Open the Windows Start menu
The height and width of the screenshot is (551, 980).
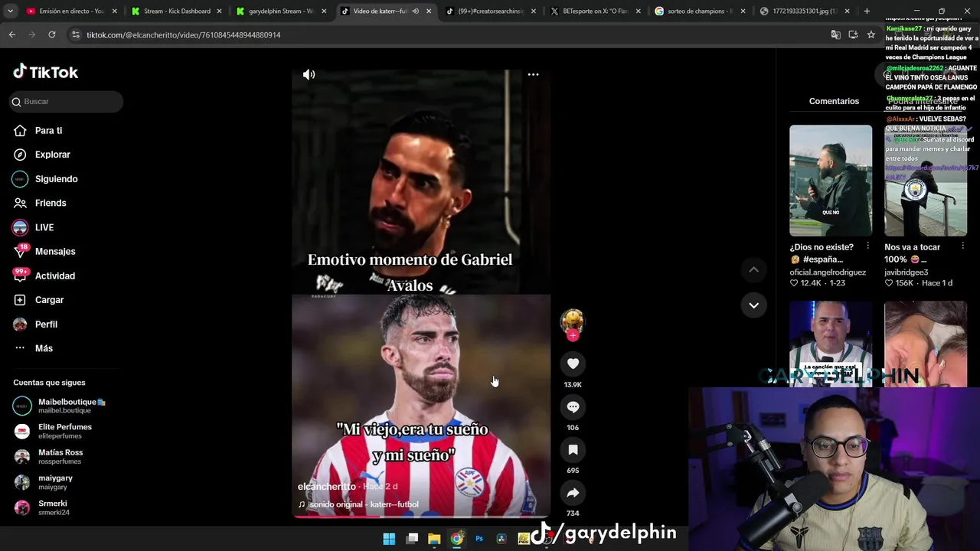pos(389,539)
